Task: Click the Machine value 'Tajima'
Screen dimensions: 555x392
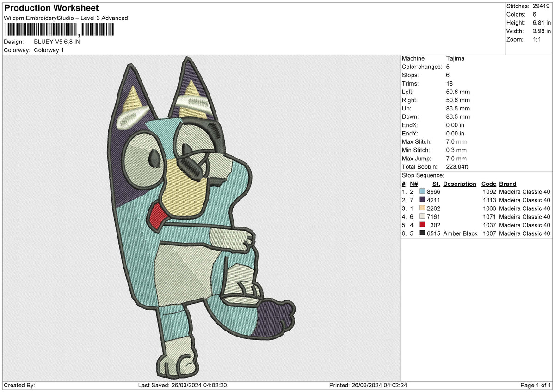Action: click(x=456, y=59)
